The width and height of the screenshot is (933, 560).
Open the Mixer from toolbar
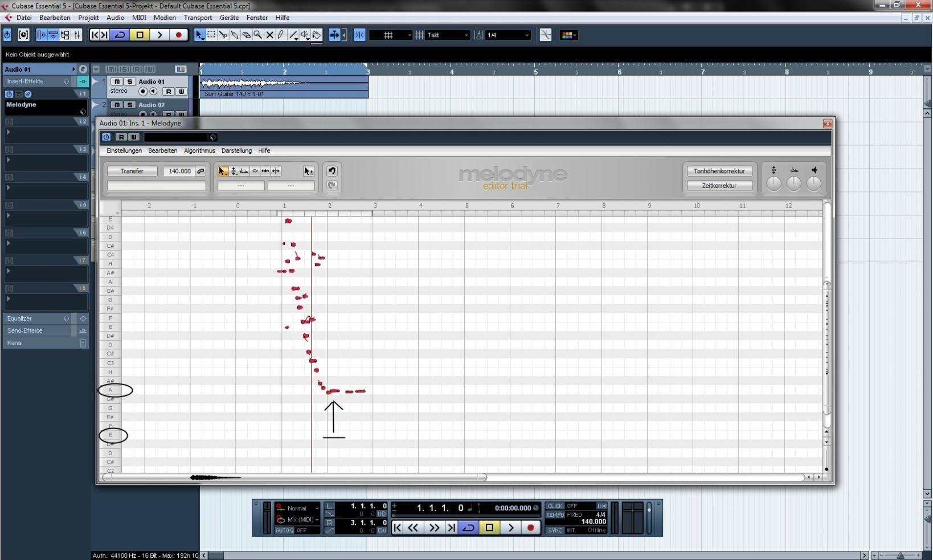[x=77, y=35]
